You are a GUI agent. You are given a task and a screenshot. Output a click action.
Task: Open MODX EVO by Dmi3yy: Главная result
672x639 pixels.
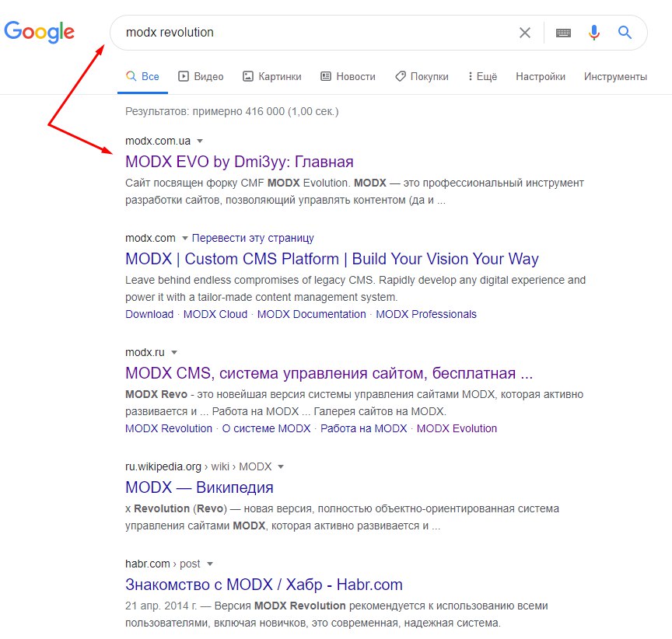pos(239,162)
